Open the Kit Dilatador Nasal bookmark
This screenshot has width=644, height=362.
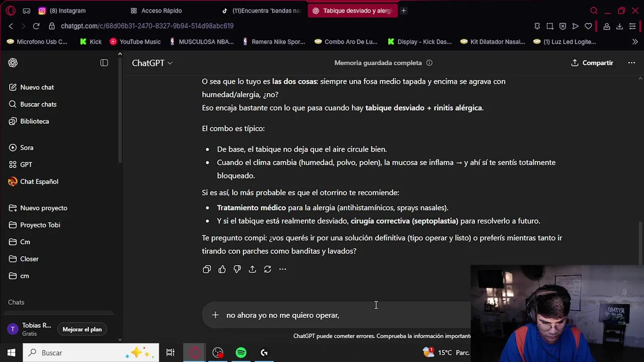(x=493, y=42)
